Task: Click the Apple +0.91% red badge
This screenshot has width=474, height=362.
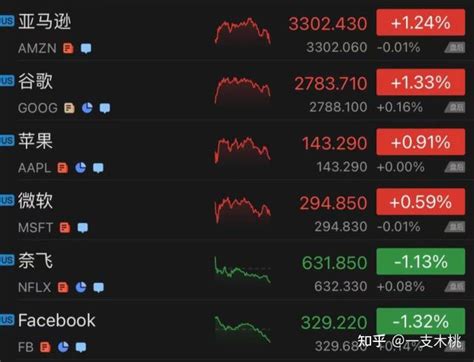Action: 421,142
